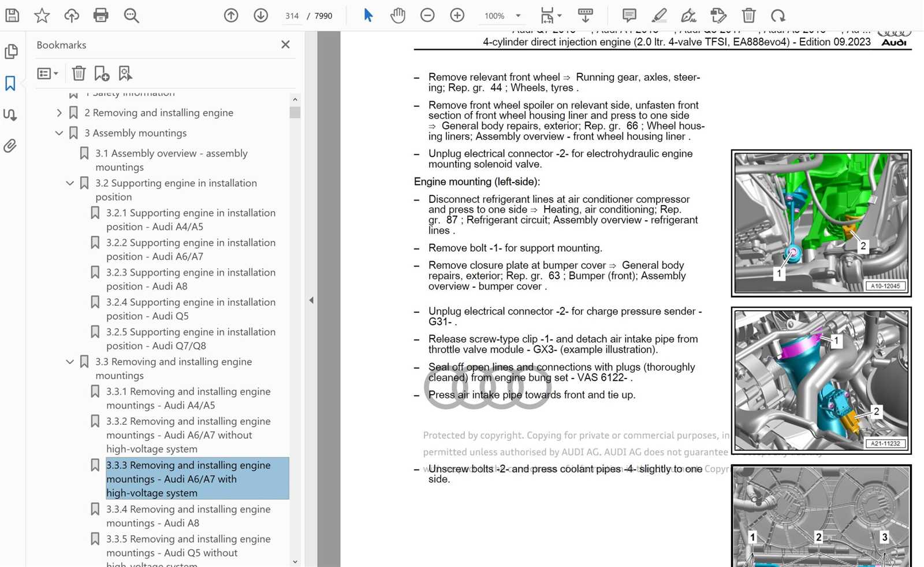Viewport: 924px width, 567px height.
Task: Collapse the navigation pane with arrow handle
Action: click(311, 300)
